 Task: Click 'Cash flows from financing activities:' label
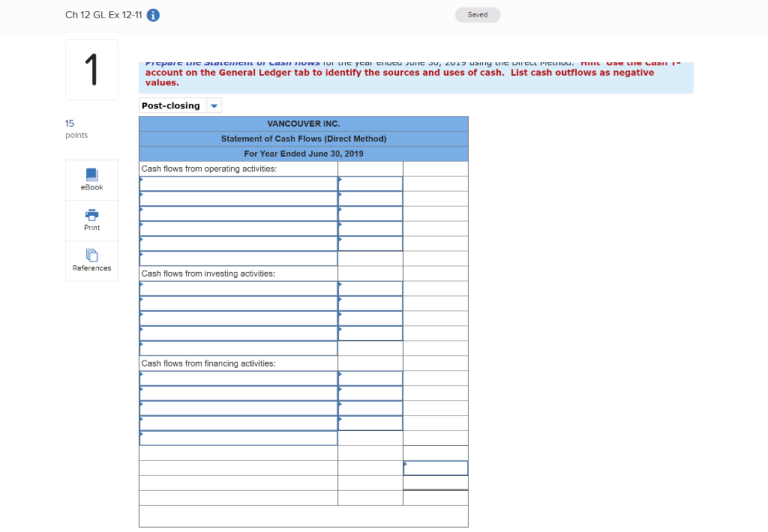pyautogui.click(x=208, y=363)
